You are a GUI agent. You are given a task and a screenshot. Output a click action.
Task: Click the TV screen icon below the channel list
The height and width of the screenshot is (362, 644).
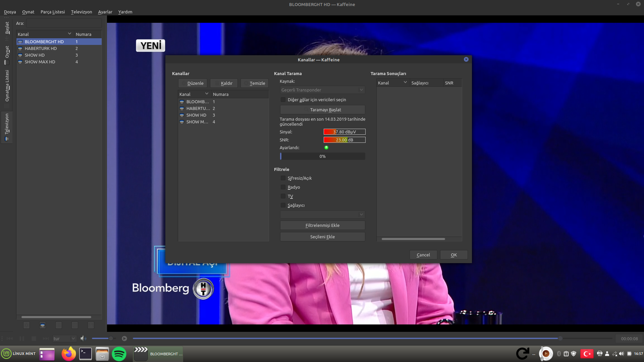coord(43,325)
